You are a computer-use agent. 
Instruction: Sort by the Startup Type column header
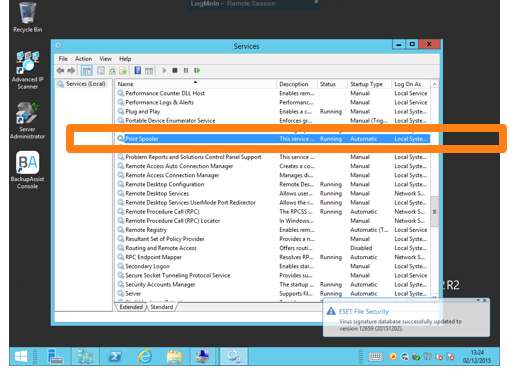point(369,84)
